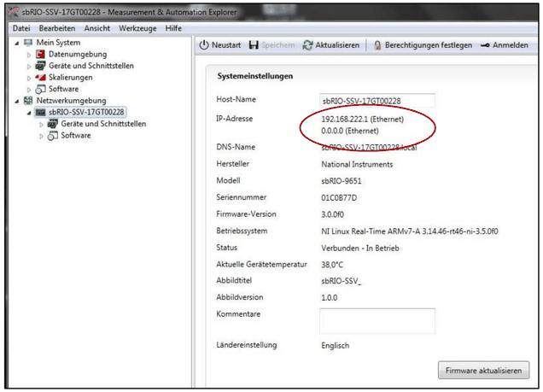Click the Speichern floppy disk icon
This screenshot has height=392, width=543.
click(254, 45)
